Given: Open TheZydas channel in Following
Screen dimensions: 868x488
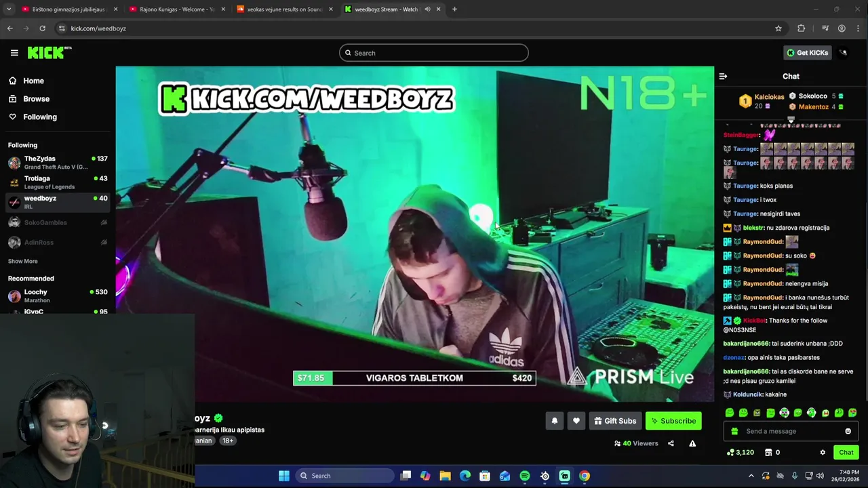Looking at the screenshot, I should (x=58, y=163).
